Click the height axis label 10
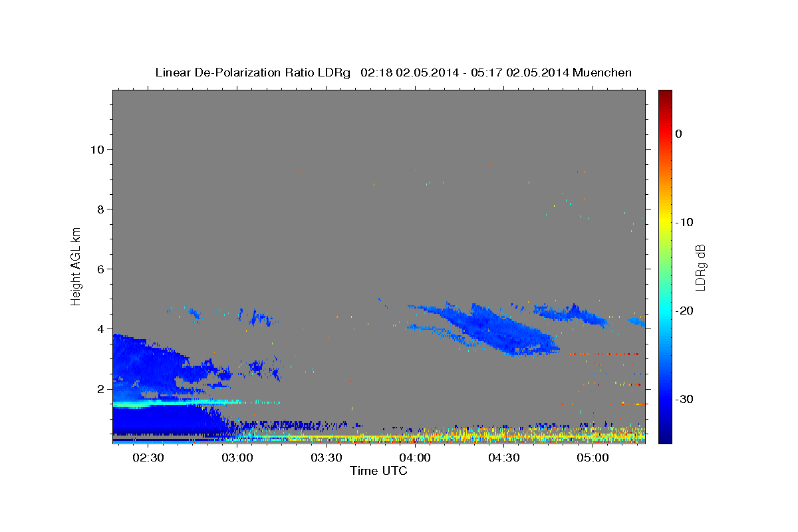The height and width of the screenshot is (532, 798). click(97, 149)
